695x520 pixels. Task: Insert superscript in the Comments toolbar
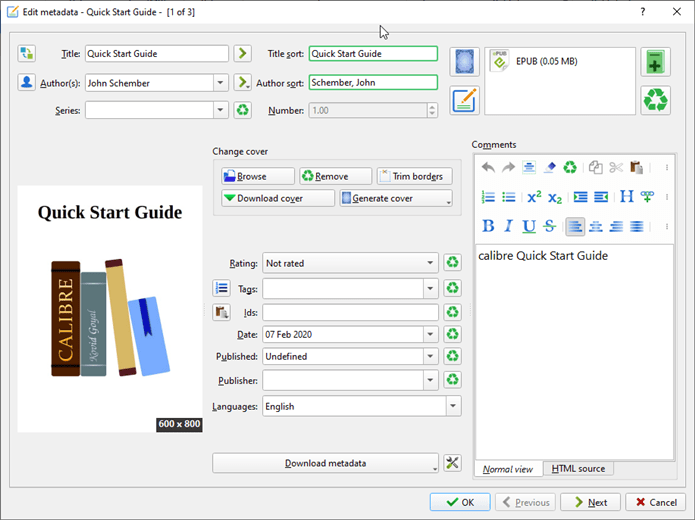tap(534, 197)
